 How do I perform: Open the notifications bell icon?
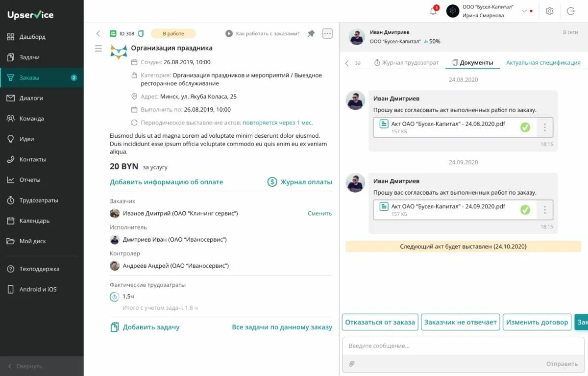coord(433,11)
